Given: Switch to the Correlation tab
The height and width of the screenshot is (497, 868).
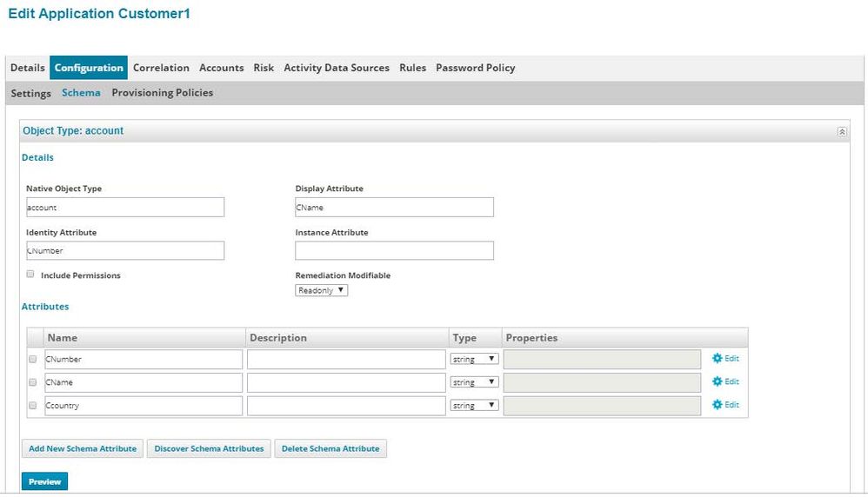Looking at the screenshot, I should 161,68.
